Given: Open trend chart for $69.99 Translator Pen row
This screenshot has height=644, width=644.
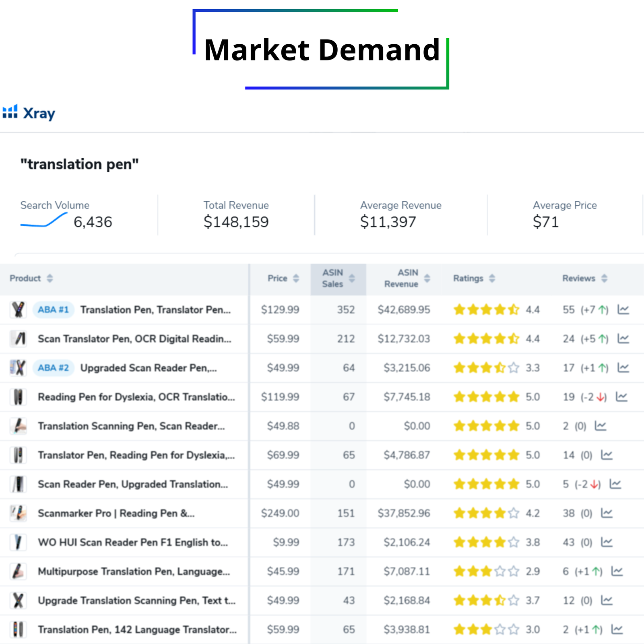Looking at the screenshot, I should [x=607, y=455].
